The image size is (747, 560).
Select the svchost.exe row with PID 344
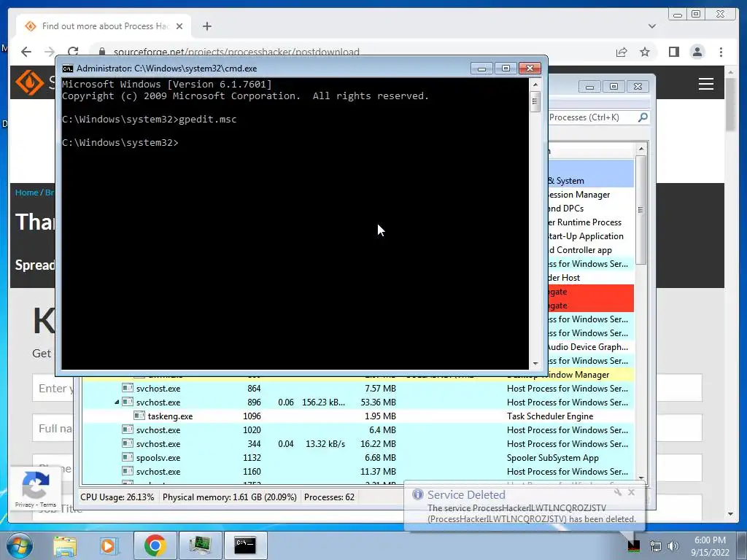357,444
